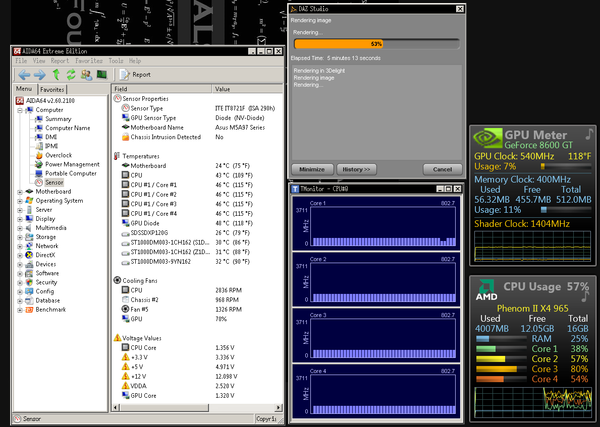This screenshot has width=600, height=427.
Task: Click the Report toolbar button in AIDA64
Action: pyautogui.click(x=135, y=75)
